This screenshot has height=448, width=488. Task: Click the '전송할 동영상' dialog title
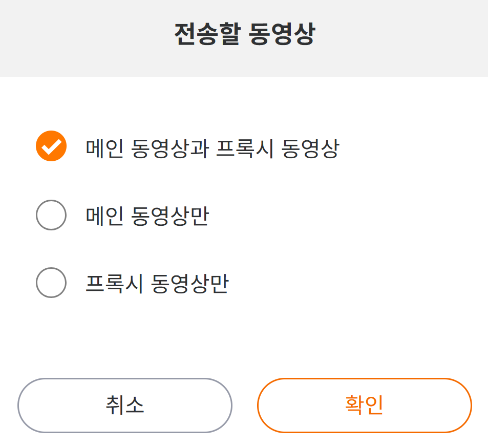coord(244,34)
